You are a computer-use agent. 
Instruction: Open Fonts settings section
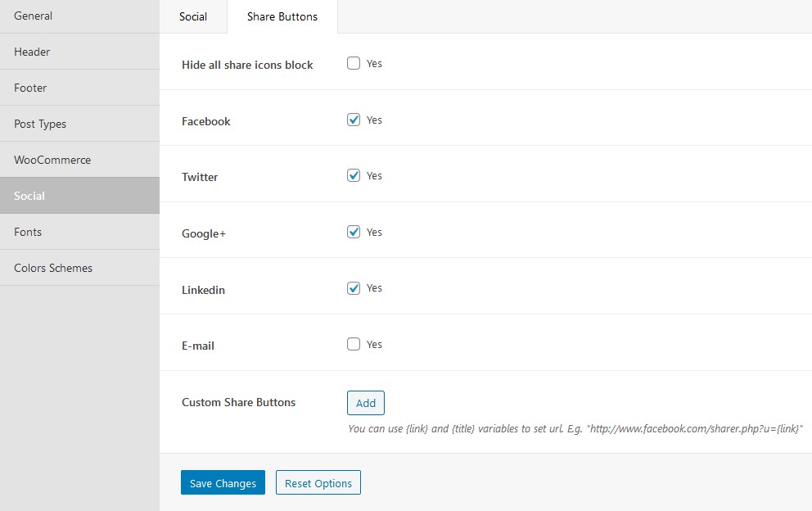point(79,232)
